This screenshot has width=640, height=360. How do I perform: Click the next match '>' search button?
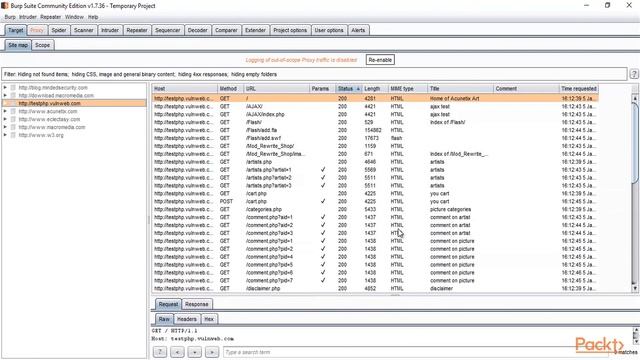click(x=212, y=352)
